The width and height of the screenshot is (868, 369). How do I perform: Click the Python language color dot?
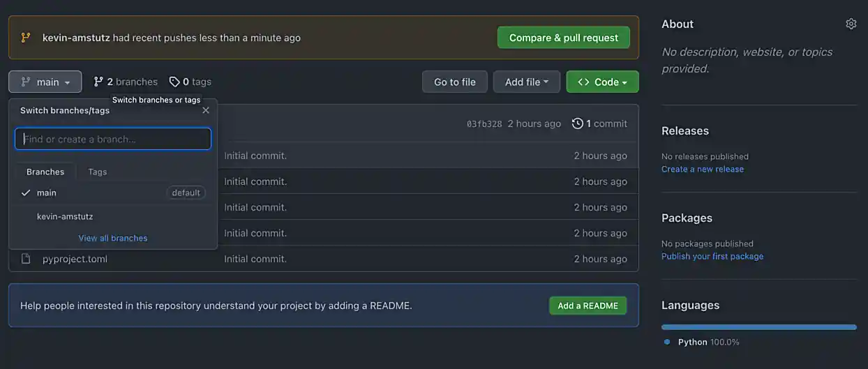tap(667, 342)
